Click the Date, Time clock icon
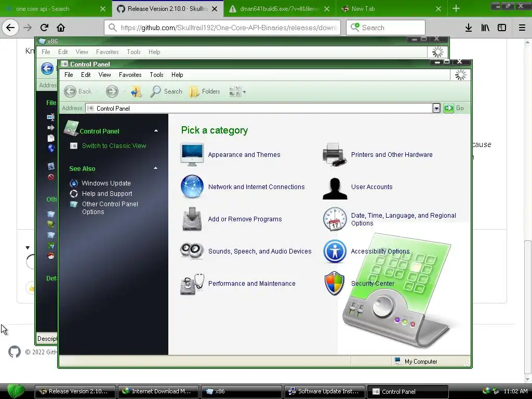 pos(335,219)
